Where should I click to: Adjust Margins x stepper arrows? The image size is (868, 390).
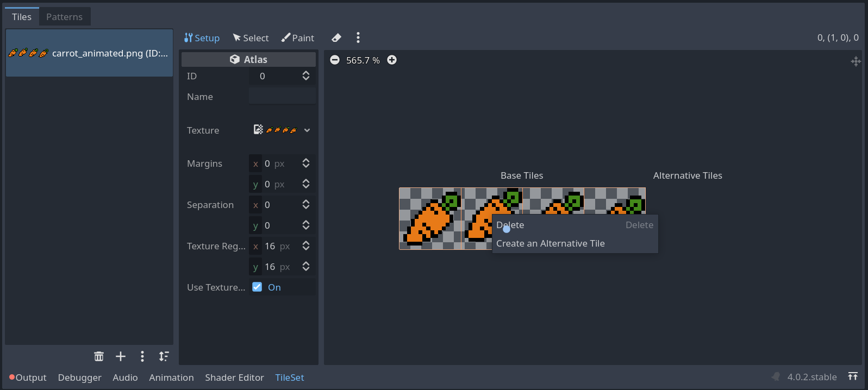point(306,163)
